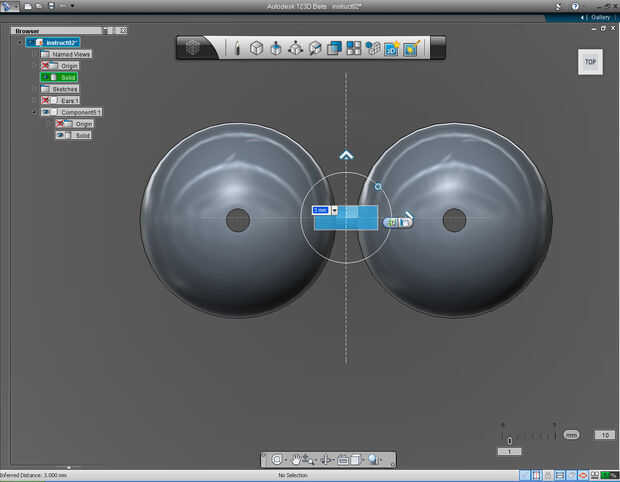This screenshot has height=482, width=620.
Task: Collapse the instruct02 root tree node
Action: tap(20, 42)
